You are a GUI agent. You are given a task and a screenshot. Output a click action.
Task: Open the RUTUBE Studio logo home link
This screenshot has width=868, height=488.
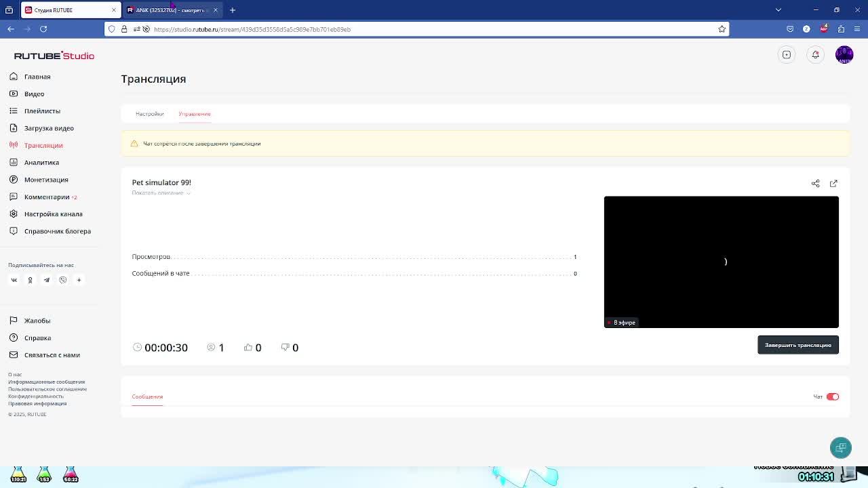(54, 56)
